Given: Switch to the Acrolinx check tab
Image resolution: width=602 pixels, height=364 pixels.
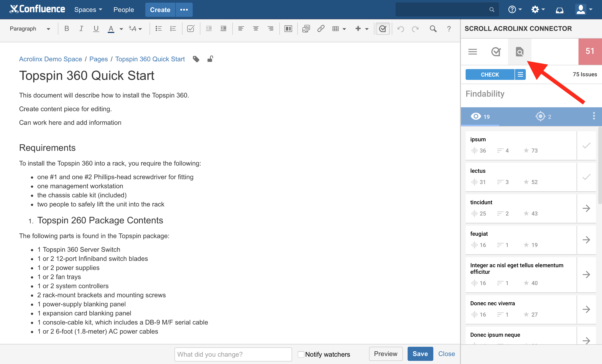Looking at the screenshot, I should [496, 52].
